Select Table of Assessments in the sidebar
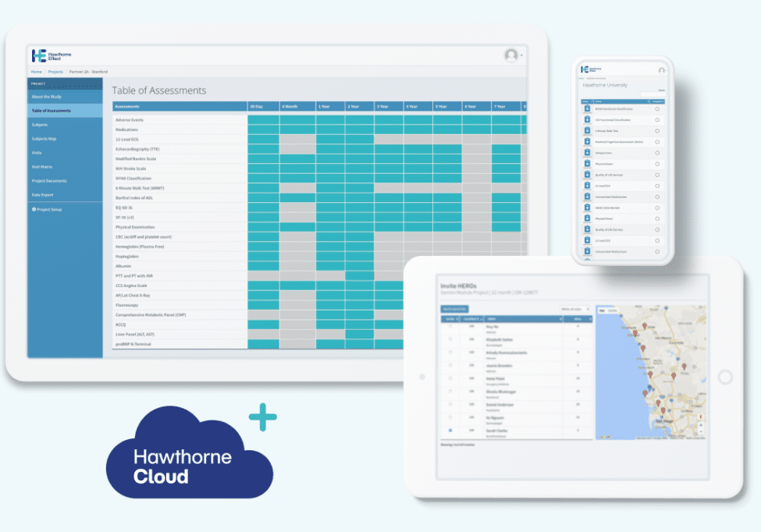761x532 pixels. pos(65,111)
